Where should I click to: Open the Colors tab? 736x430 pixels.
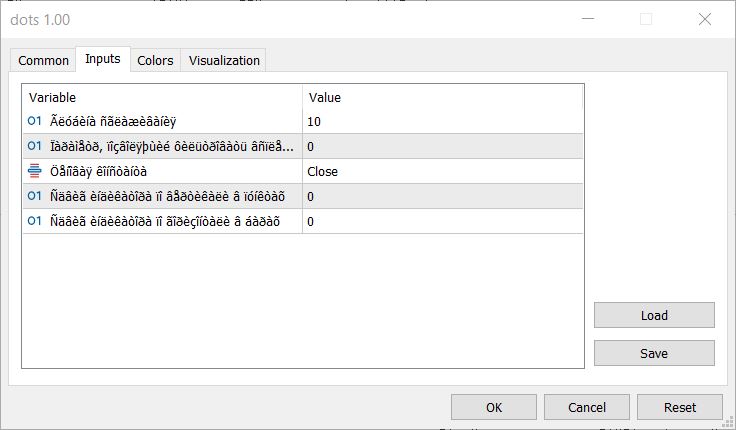155,61
